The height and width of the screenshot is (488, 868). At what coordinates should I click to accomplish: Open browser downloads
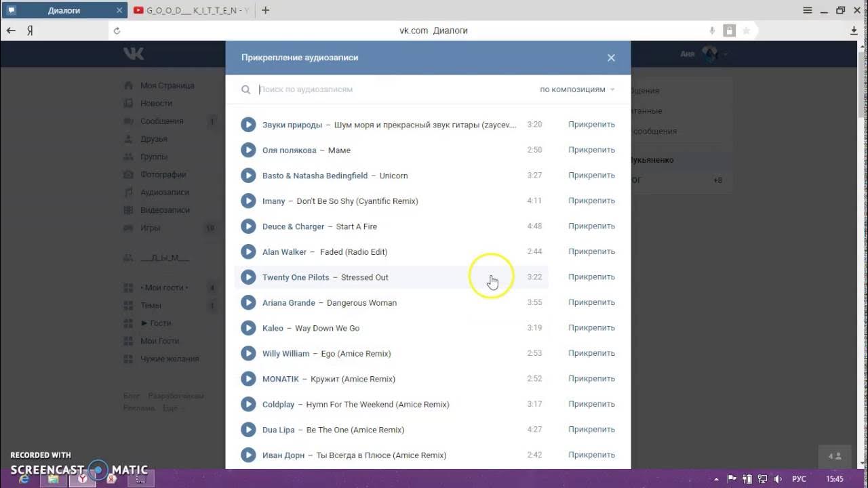[854, 30]
